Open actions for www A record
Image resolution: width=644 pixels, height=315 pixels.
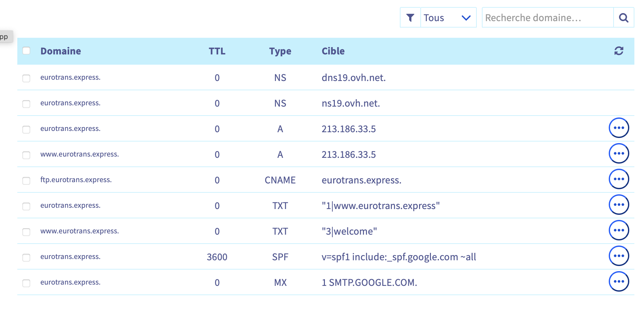pyautogui.click(x=619, y=154)
